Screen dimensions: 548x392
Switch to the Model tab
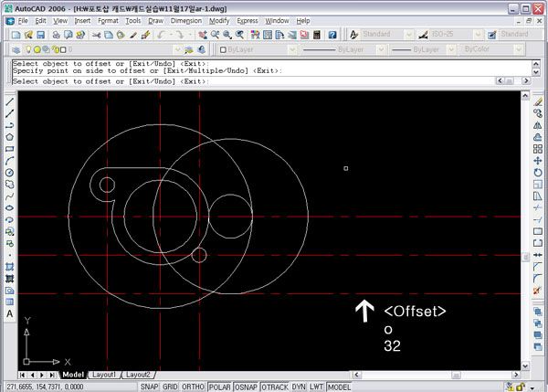tap(73, 375)
